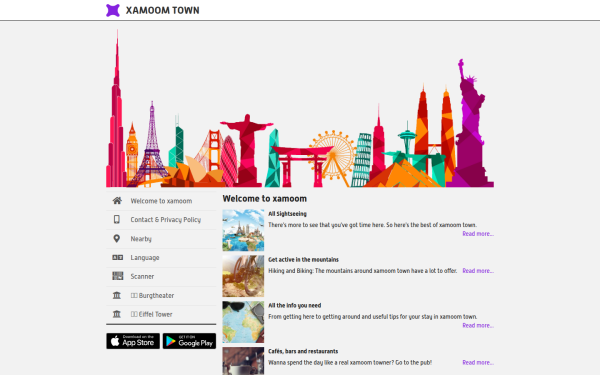Image resolution: width=600 pixels, height=375 pixels.
Task: Click the language icon in the sidebar
Action: pyautogui.click(x=117, y=258)
